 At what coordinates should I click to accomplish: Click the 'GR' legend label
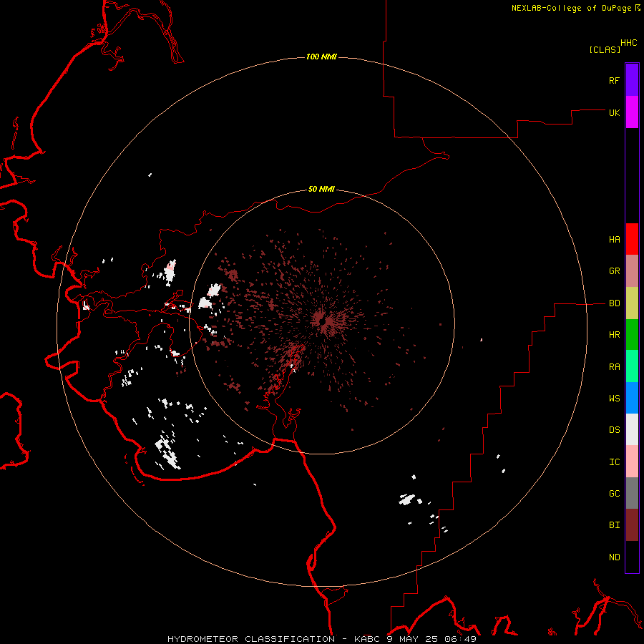614,271
